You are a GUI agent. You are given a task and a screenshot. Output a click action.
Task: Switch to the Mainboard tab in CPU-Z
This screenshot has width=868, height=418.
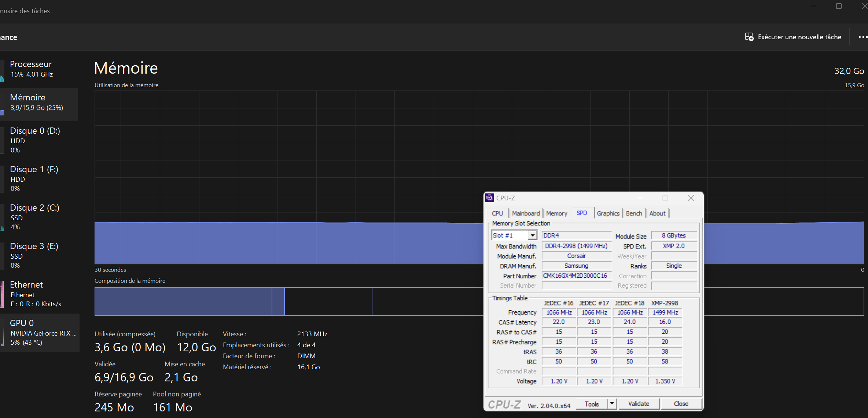click(x=526, y=213)
